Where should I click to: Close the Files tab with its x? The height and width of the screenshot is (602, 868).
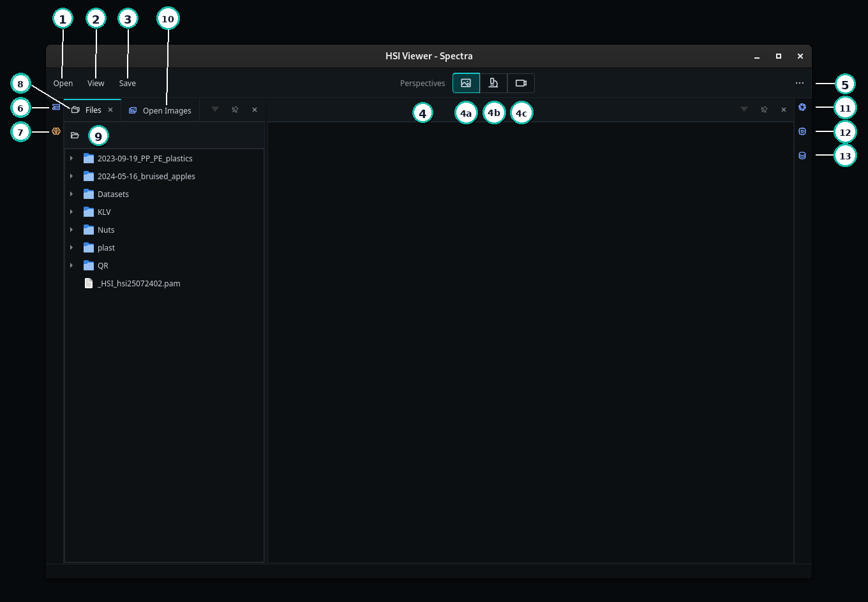coord(110,110)
